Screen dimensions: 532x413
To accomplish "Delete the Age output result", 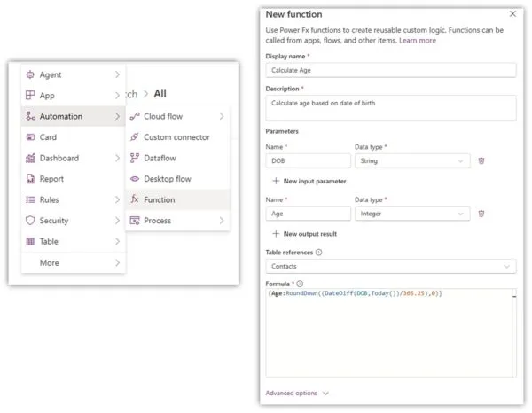I will tap(481, 214).
